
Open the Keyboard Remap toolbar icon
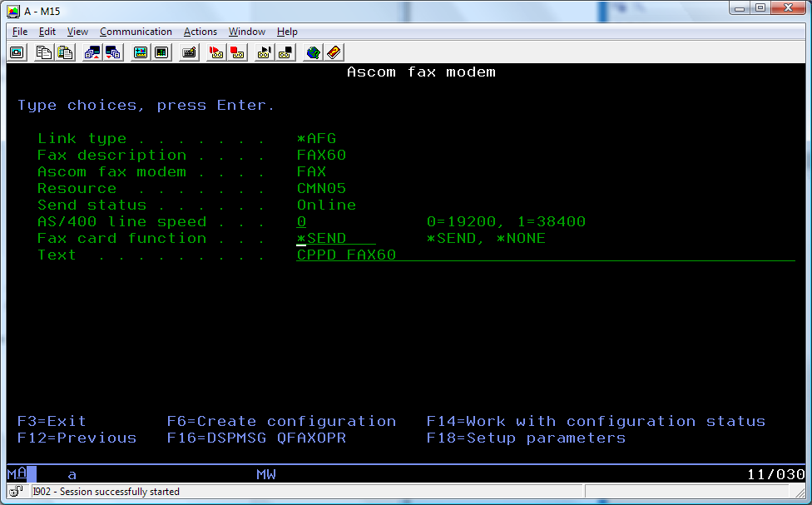[189, 52]
